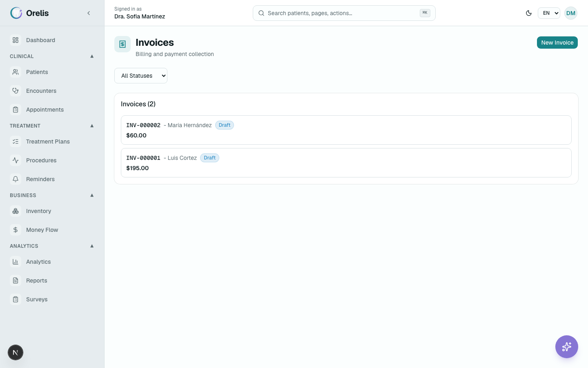Image resolution: width=588 pixels, height=368 pixels.
Task: Click the ⌘K shortcut badge in search
Action: 425,13
